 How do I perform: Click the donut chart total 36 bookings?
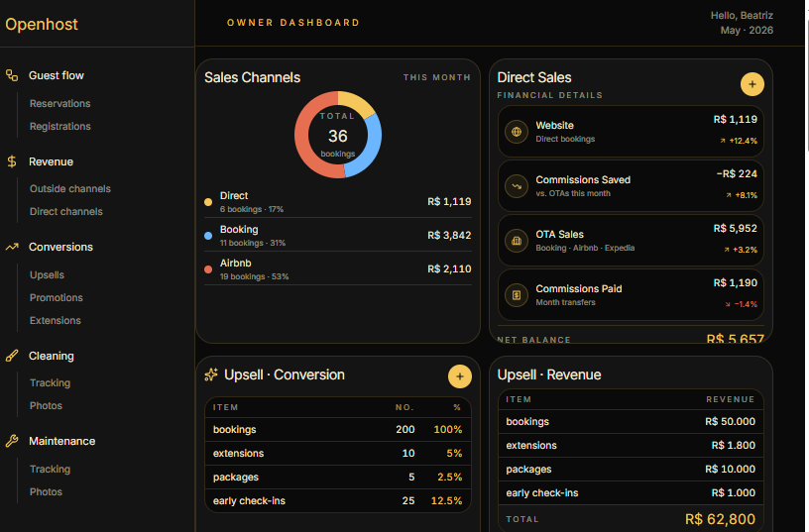tap(338, 136)
